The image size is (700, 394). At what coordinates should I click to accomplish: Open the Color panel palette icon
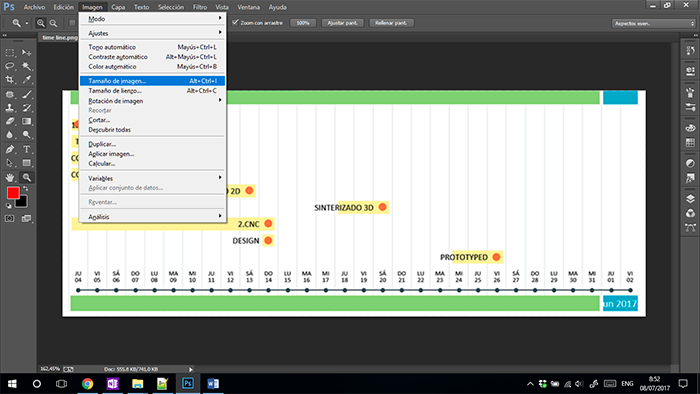[690, 129]
